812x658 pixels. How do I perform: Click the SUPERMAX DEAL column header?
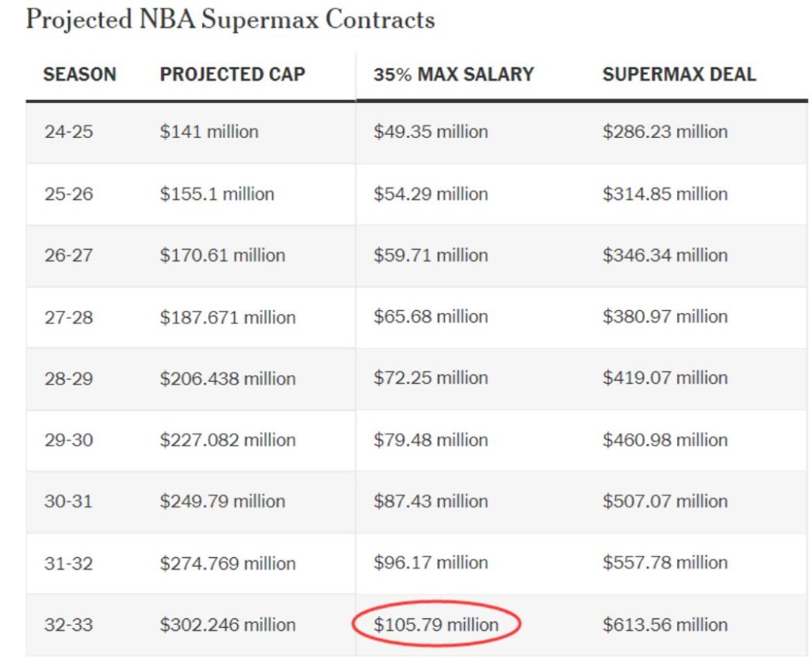pos(679,75)
